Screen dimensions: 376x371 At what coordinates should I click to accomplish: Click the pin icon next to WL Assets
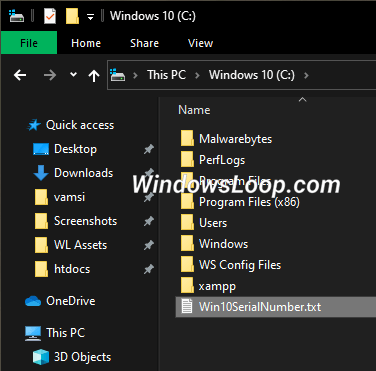click(x=149, y=245)
